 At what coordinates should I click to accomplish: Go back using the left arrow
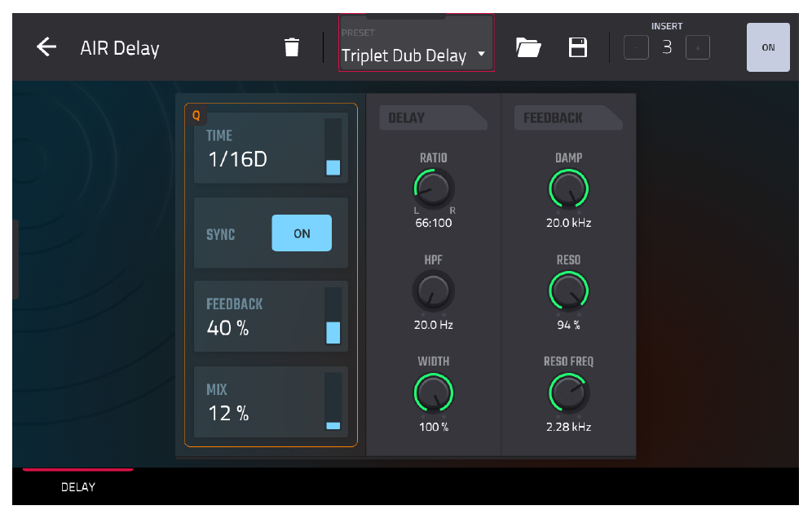pyautogui.click(x=46, y=47)
